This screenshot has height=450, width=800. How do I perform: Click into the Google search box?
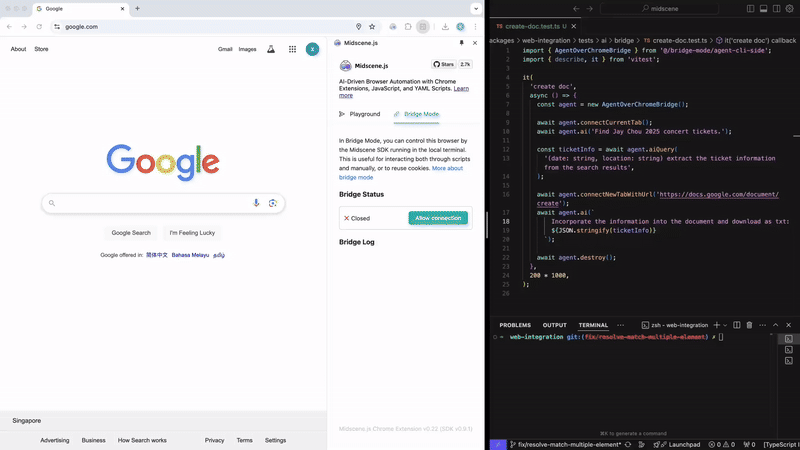pyautogui.click(x=163, y=203)
